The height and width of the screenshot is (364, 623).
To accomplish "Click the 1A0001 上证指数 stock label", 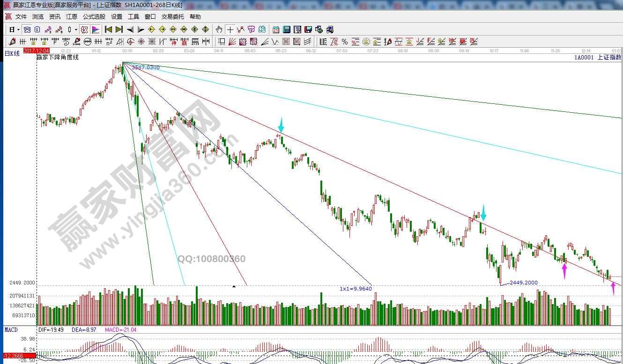I will [598, 58].
